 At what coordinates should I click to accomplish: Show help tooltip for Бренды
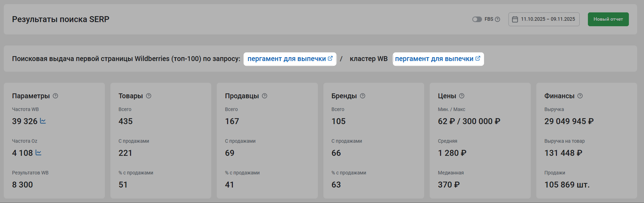(362, 96)
